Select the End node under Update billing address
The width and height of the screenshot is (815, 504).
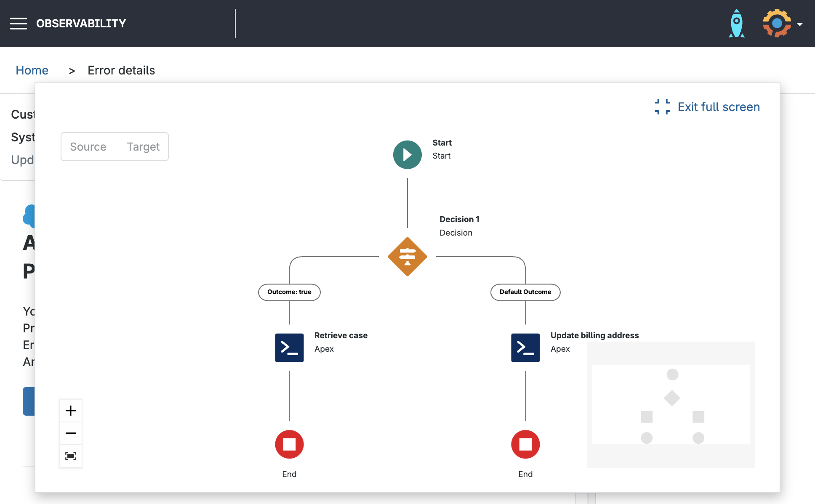525,444
